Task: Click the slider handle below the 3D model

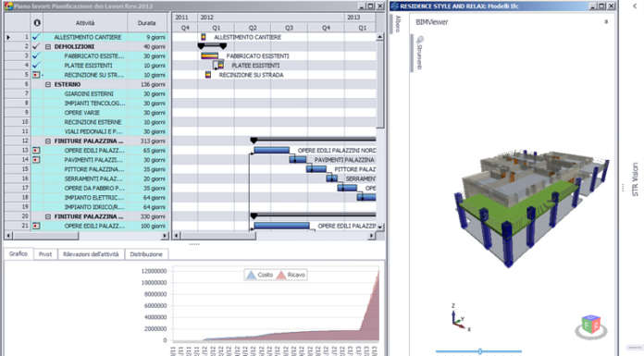Action: pyautogui.click(x=479, y=351)
